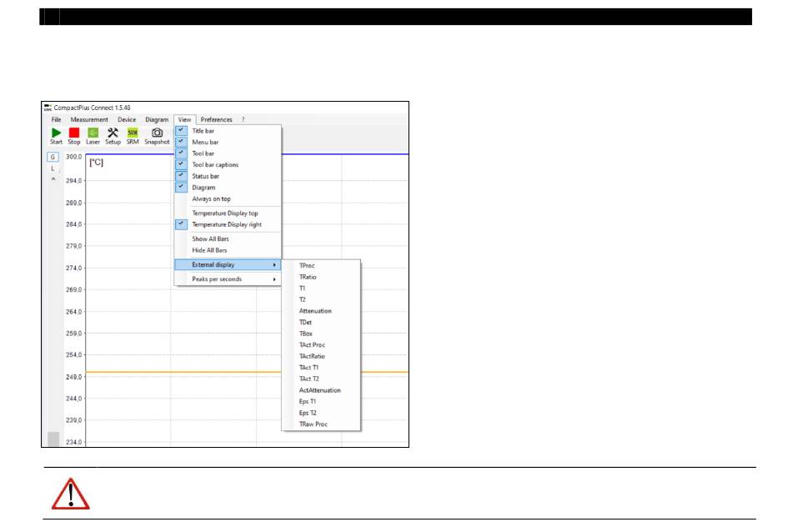Screen dimensions: 792x532
Task: Open the Device menu
Action: coord(127,120)
